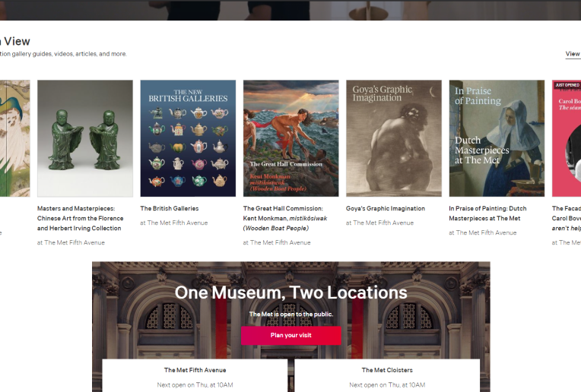Screen dimensions: 581x392
Task: Click Goya's Graphic Imagination title text
Action: (x=385, y=208)
